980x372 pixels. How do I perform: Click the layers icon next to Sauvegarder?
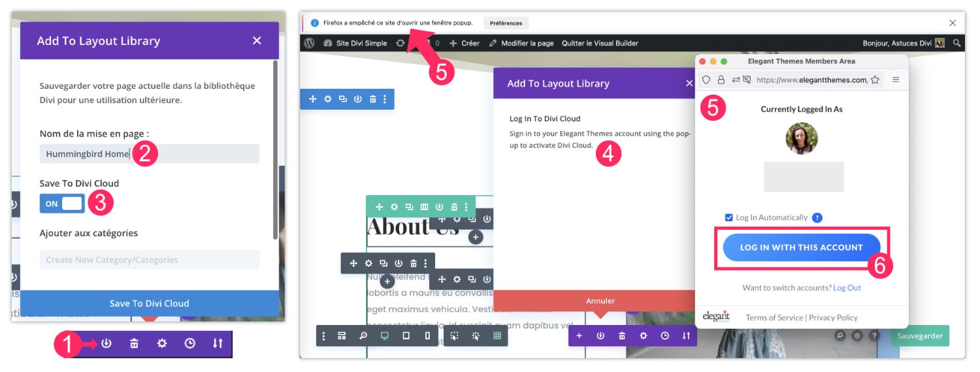click(x=857, y=335)
